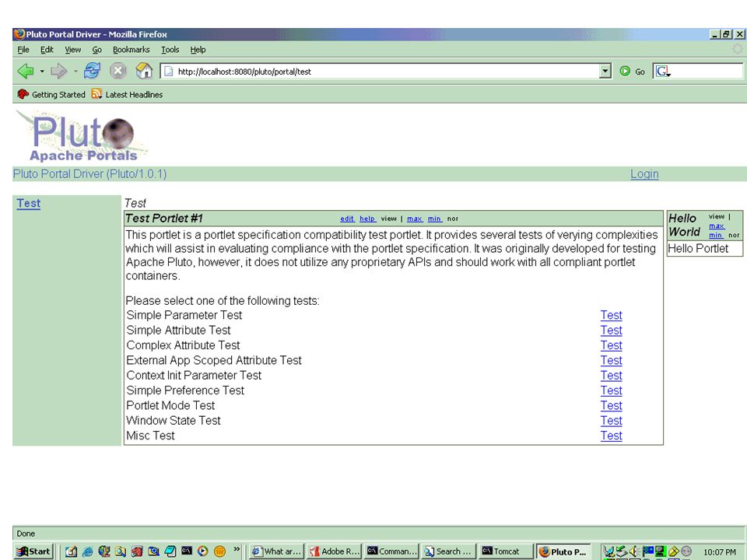Show more quick launch icons chevron
The height and width of the screenshot is (560, 747).
(237, 550)
